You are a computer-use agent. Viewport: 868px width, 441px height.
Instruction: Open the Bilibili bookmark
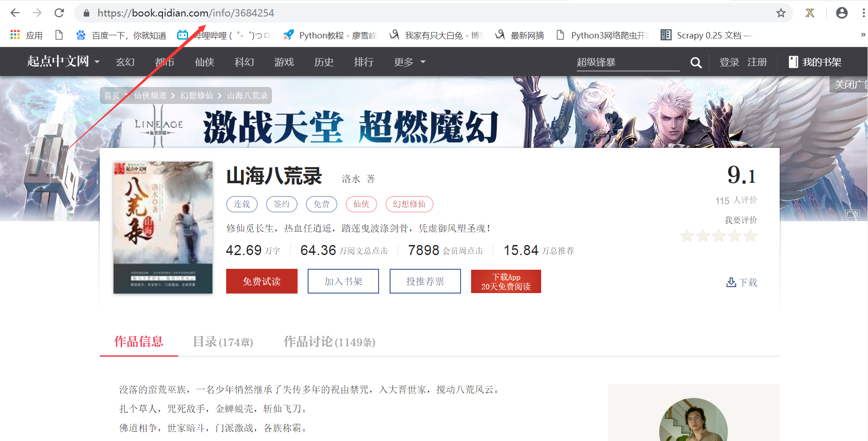point(224,35)
